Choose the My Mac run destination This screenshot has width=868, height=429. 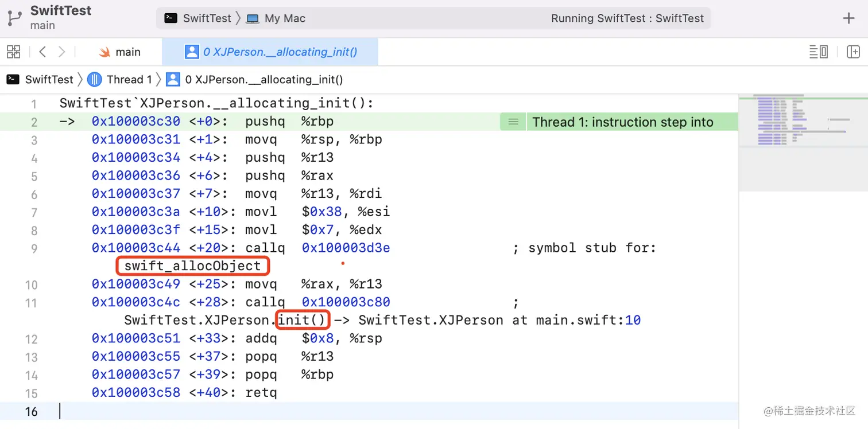(x=276, y=18)
